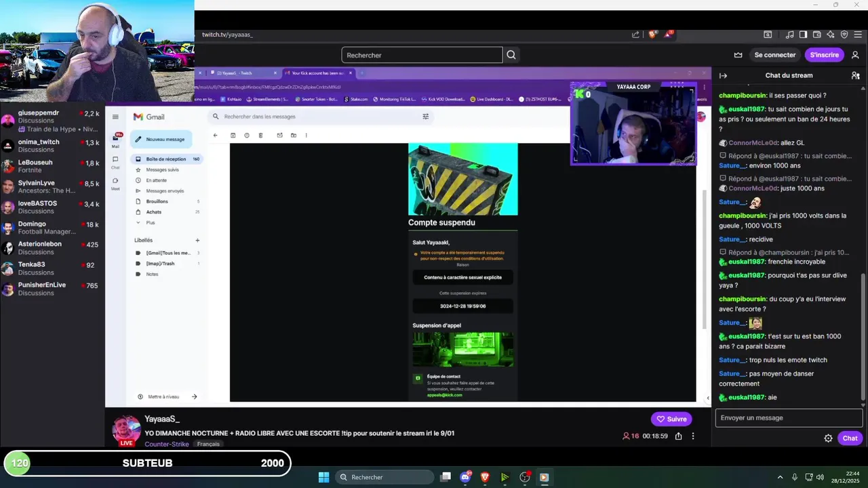Screen dimensions: 868x488
Task: Open Brave browser from the taskbar
Action: [x=485, y=477]
